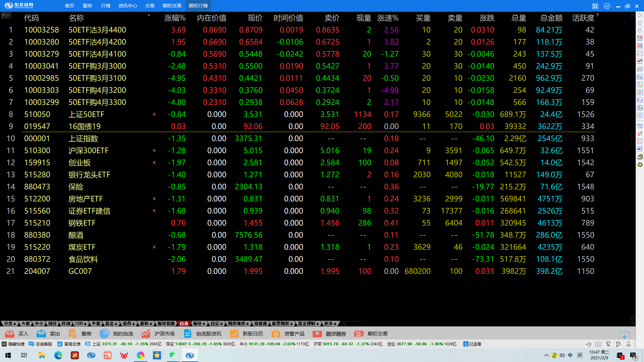Expand the 分类 category dropdown tab
Image resolution: width=644 pixels, height=362 pixels.
(x=10, y=323)
